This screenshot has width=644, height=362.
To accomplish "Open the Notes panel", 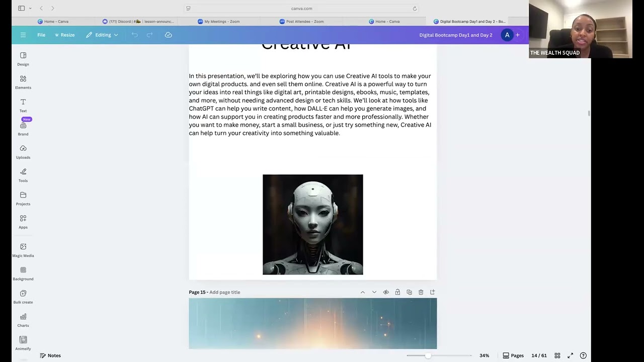I will (50, 355).
